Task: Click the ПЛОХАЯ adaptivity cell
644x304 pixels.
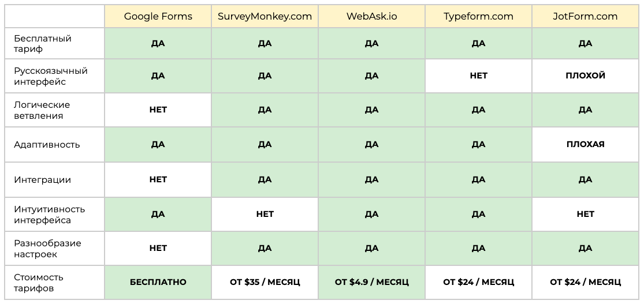Action: [x=585, y=144]
